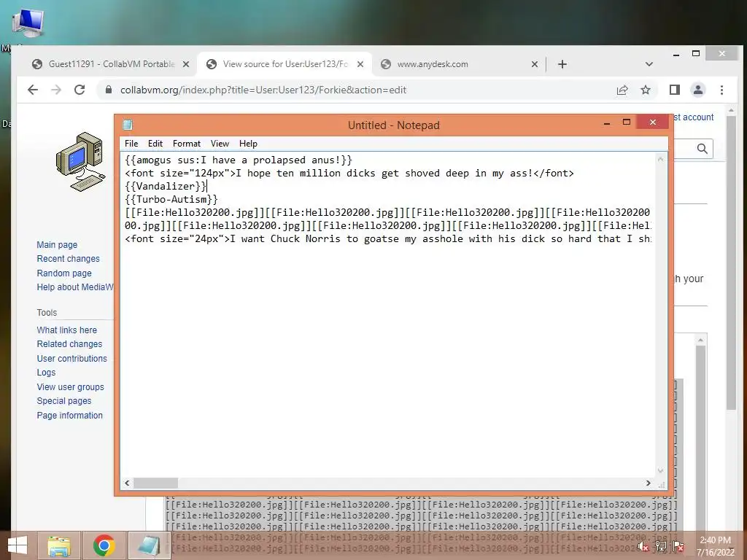Click the Action Center flag tray icon

pos(678,546)
